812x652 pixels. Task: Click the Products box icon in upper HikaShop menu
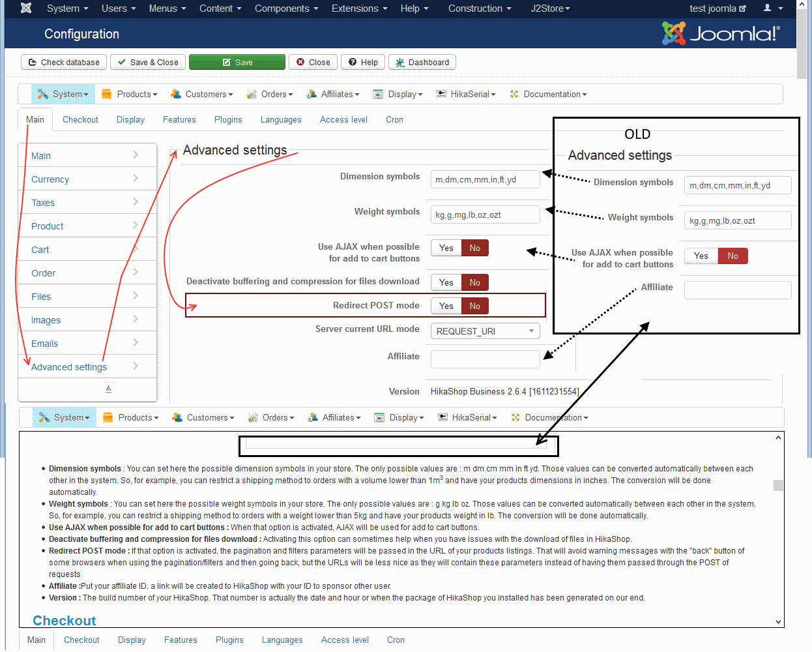pos(107,94)
